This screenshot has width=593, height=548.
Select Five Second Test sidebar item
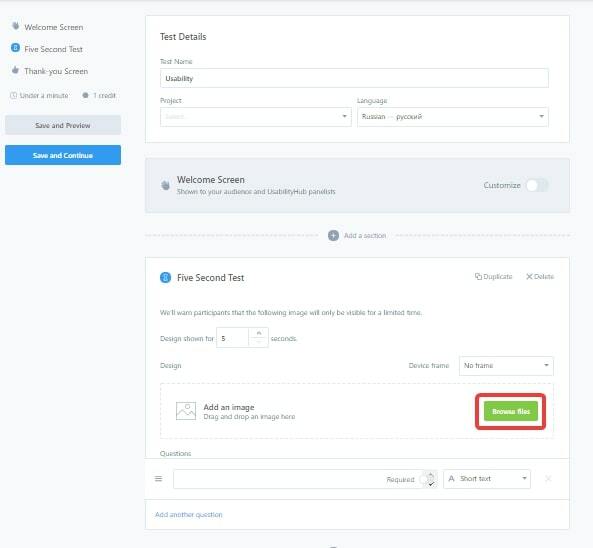53,49
